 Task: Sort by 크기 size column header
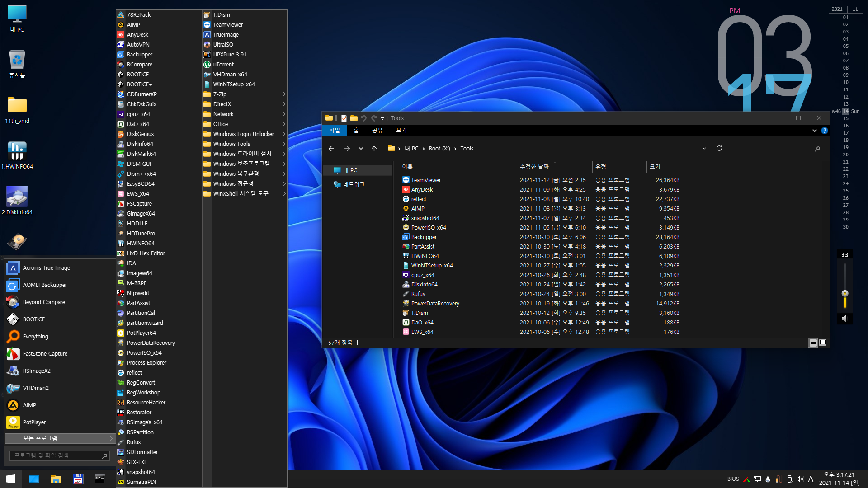click(x=665, y=167)
